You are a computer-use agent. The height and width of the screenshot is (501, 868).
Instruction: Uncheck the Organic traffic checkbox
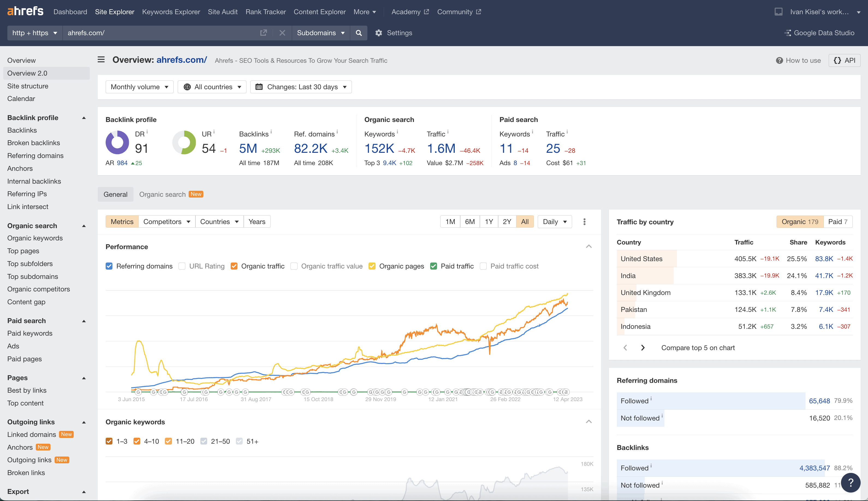(234, 266)
